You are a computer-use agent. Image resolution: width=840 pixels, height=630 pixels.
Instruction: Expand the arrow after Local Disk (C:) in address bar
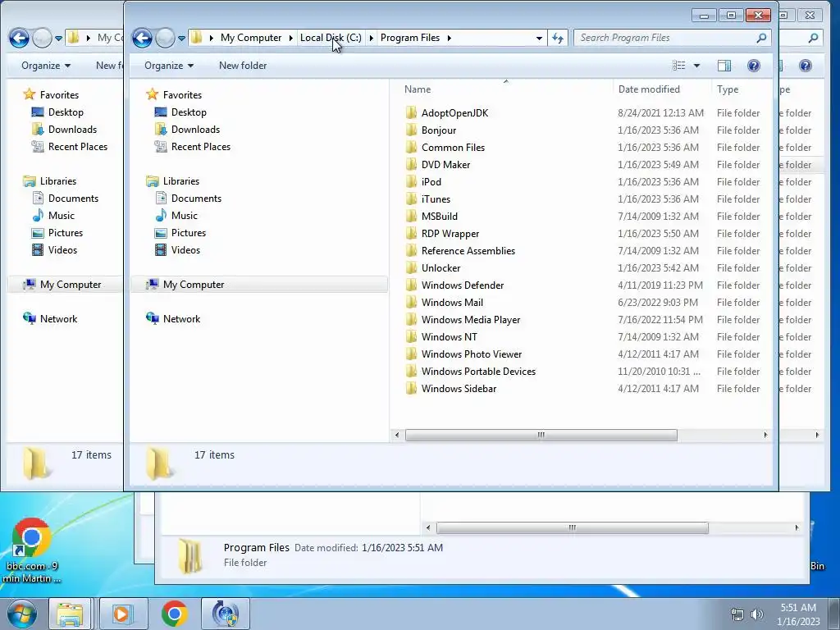click(371, 38)
